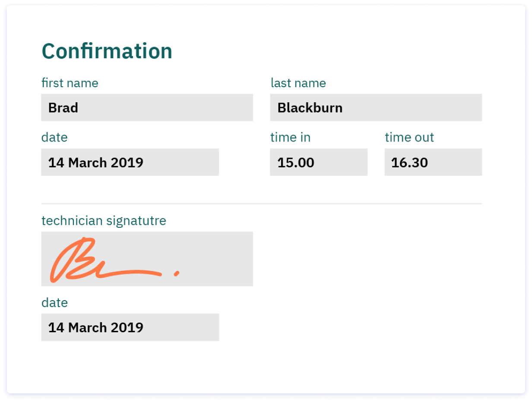The height and width of the screenshot is (402, 532).
Task: Select the upper date field under first name
Action: point(130,162)
